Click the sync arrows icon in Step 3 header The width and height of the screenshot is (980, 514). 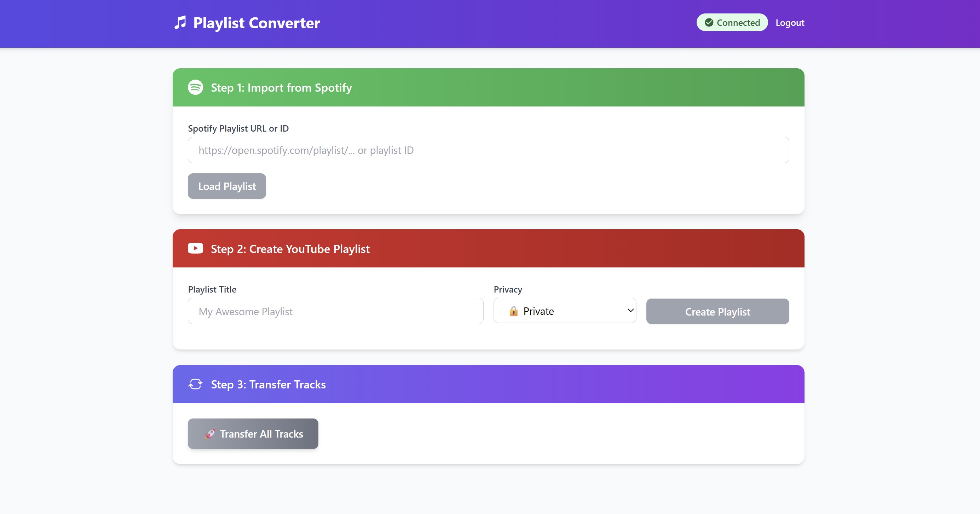click(196, 384)
